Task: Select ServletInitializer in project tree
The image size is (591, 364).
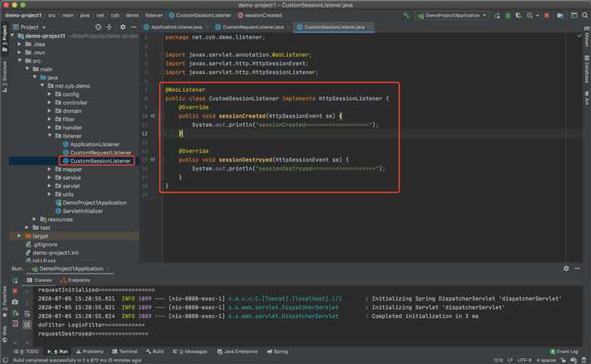Action: (83, 211)
